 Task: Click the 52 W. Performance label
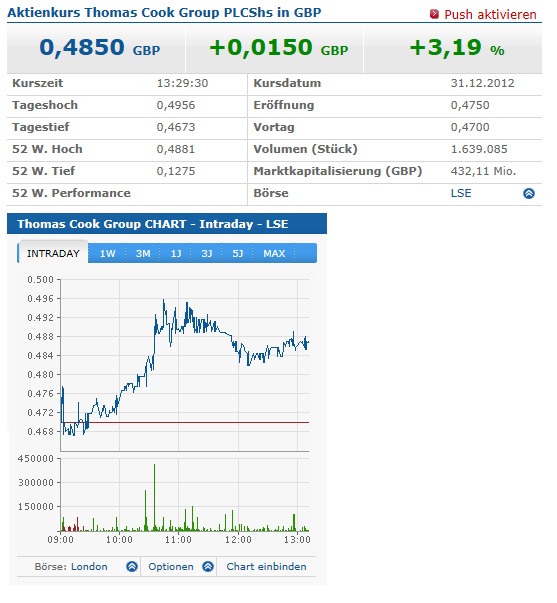point(71,193)
